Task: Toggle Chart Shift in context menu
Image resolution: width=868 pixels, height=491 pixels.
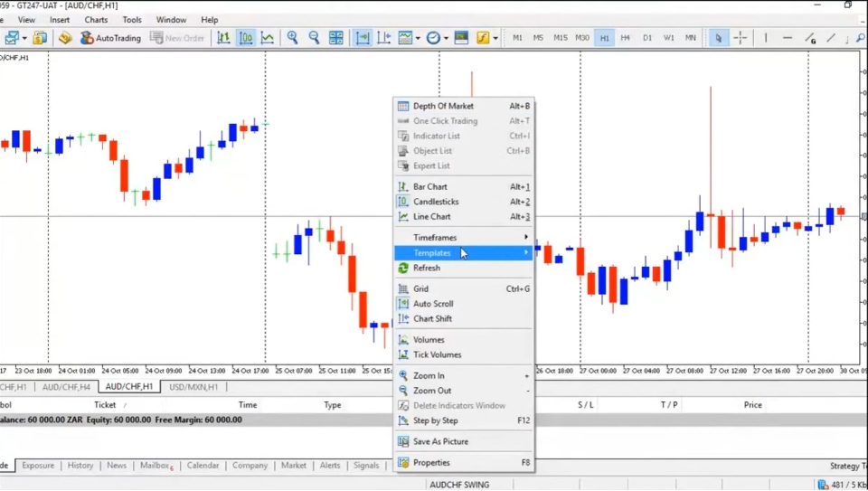Action: coord(464,318)
